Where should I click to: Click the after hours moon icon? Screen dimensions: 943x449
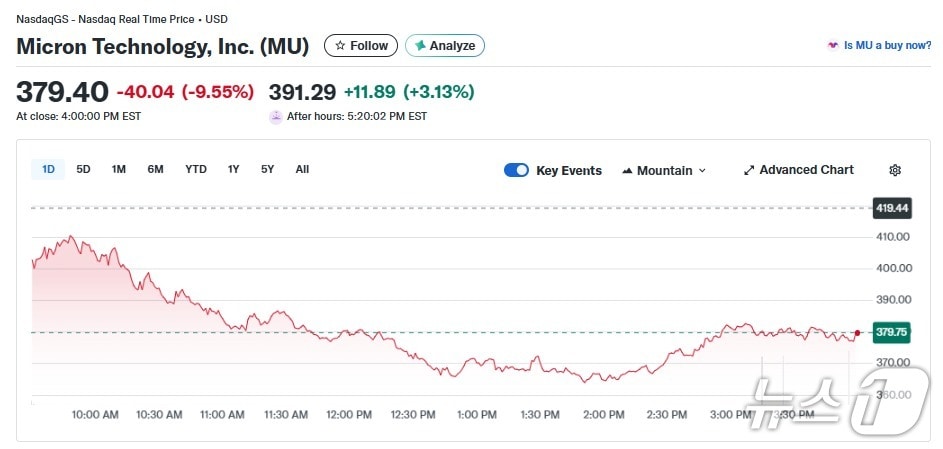tap(276, 117)
